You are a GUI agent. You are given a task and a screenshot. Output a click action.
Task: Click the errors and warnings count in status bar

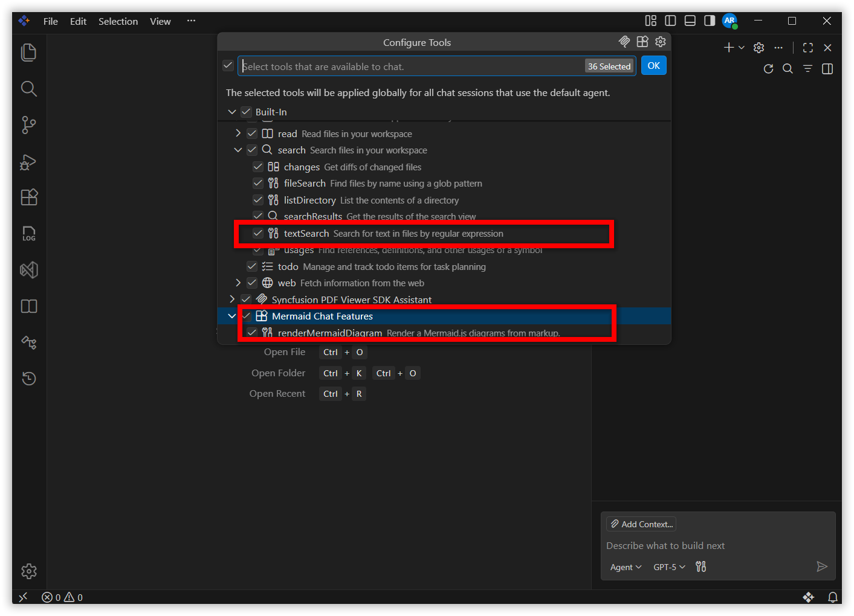tap(62, 597)
